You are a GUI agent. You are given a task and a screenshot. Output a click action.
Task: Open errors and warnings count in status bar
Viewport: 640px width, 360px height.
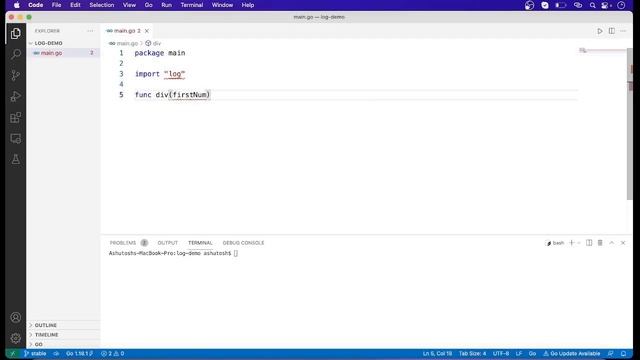[113, 353]
